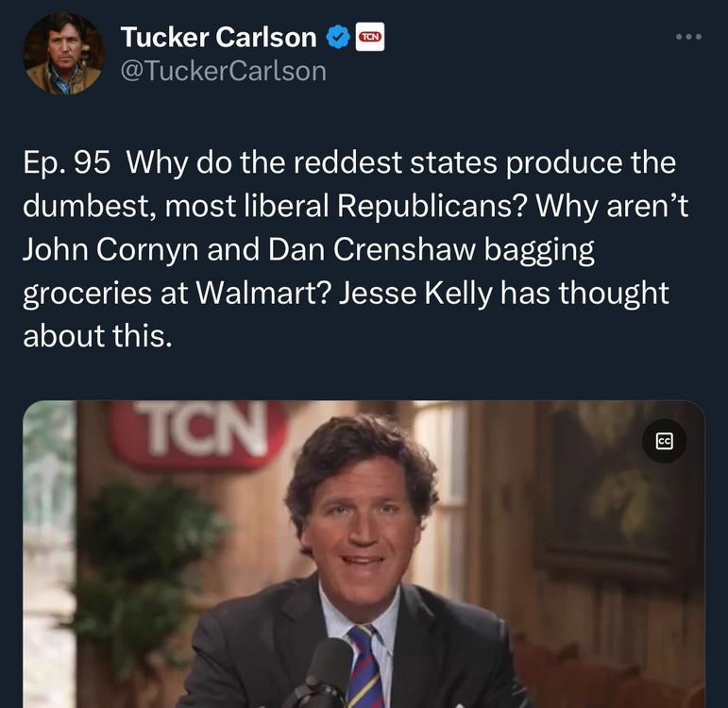Screen dimensions: 728x708
Task: Play the embedded video thumbnail
Action: point(364,554)
